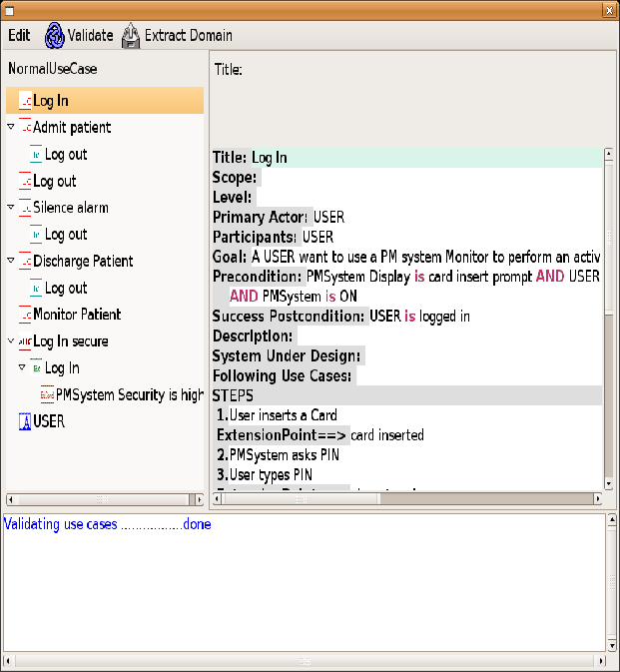Viewport: 620px width, 672px height.
Task: Click the Level: field label
Action: click(x=233, y=197)
